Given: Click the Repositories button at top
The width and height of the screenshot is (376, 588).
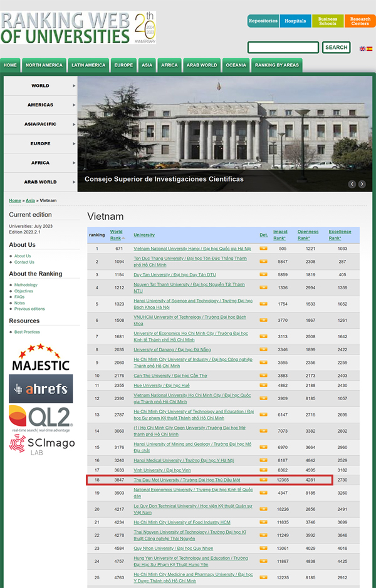Looking at the screenshot, I should [x=263, y=21].
